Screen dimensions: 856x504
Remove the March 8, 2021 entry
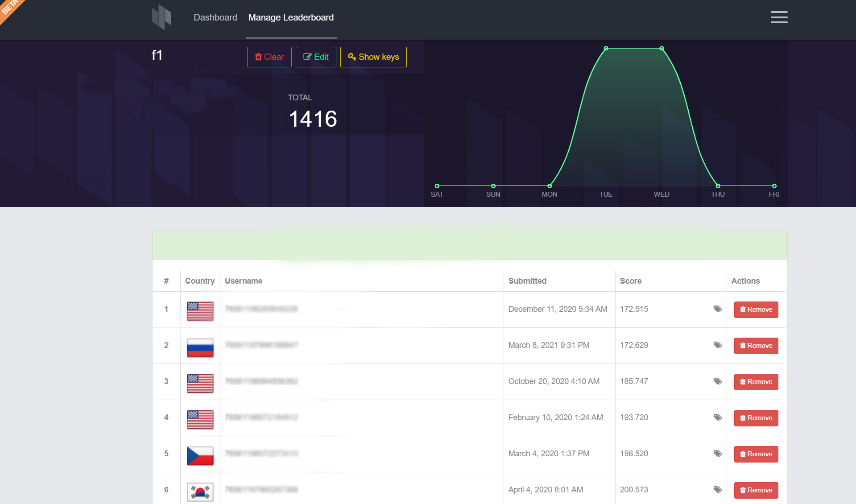[756, 346]
